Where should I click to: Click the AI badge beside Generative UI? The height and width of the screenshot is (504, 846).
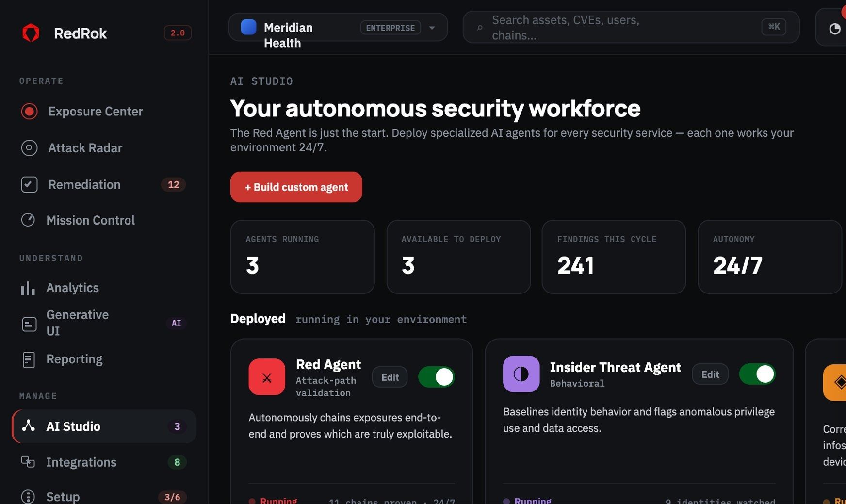(176, 323)
